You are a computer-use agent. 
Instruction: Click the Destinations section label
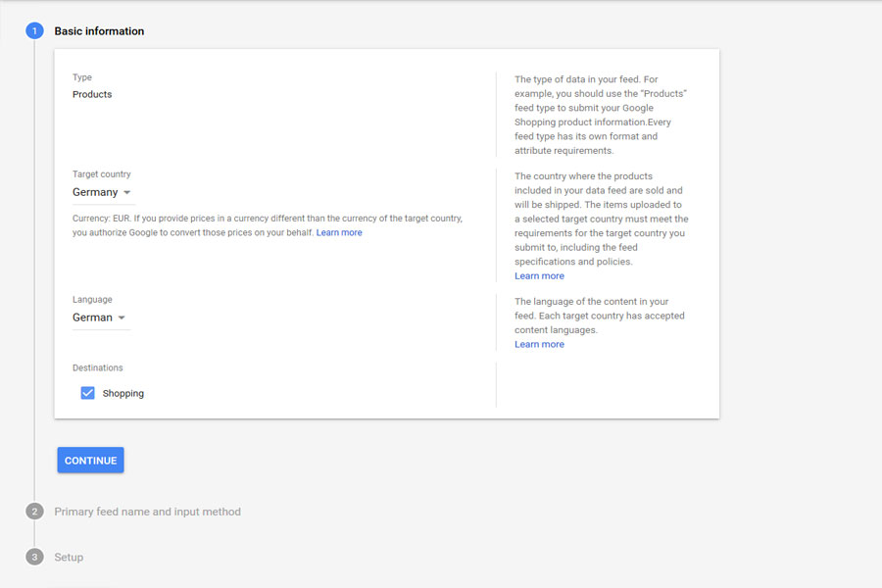(98, 367)
